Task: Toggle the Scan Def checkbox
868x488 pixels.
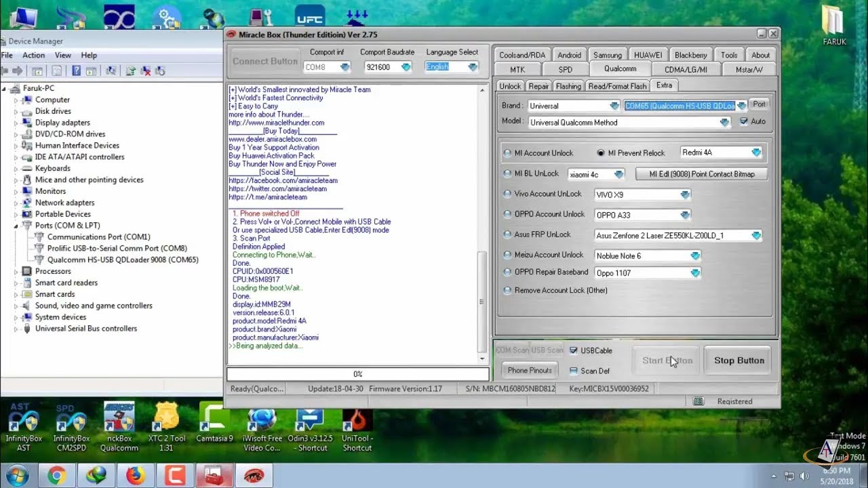Action: click(x=574, y=371)
